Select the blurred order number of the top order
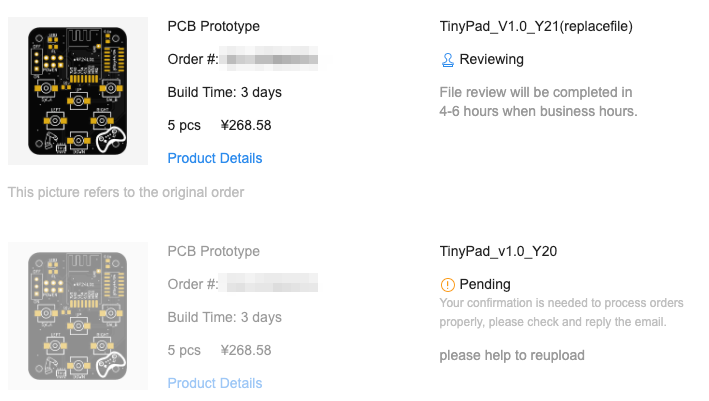This screenshot has height=401, width=709. 268,60
